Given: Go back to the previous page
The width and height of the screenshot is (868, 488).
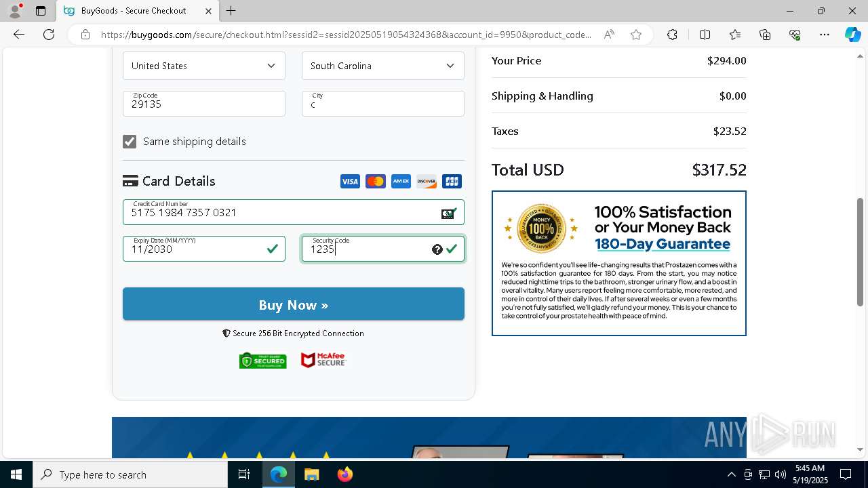Looking at the screenshot, I should tap(19, 35).
